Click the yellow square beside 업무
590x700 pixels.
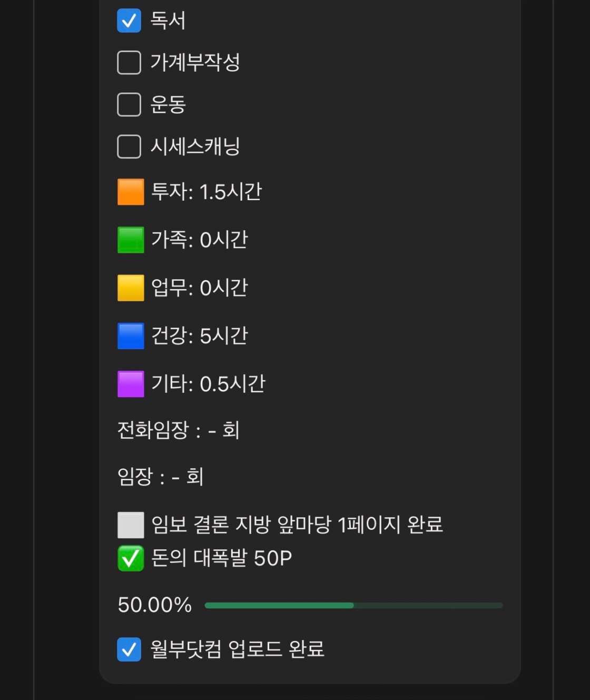(x=131, y=288)
